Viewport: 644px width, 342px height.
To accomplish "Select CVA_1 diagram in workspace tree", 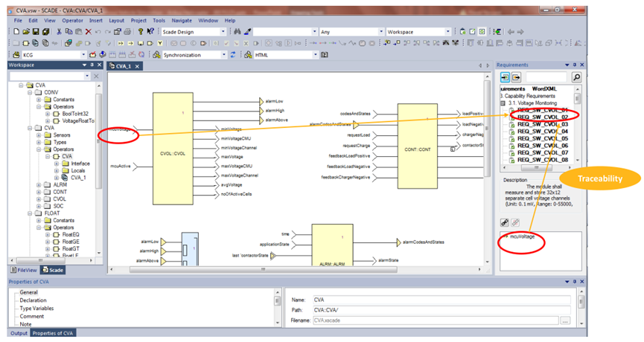I will click(78, 178).
